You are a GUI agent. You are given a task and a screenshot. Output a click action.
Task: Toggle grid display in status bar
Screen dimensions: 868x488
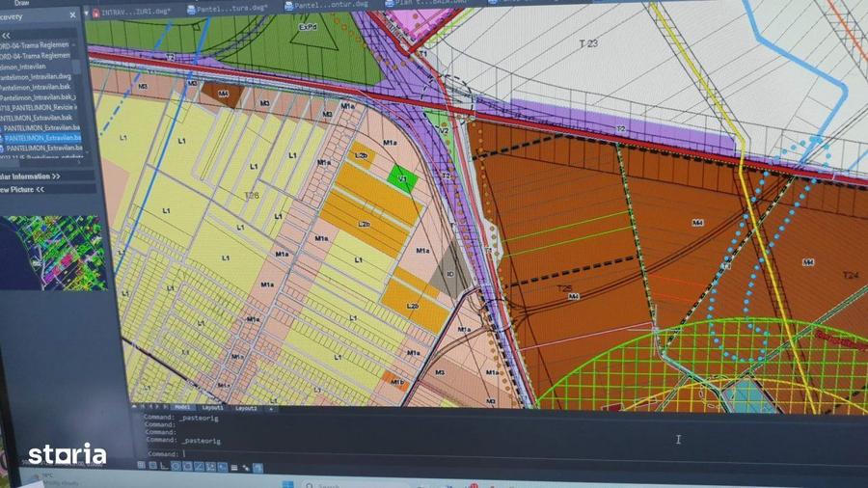[x=141, y=465]
